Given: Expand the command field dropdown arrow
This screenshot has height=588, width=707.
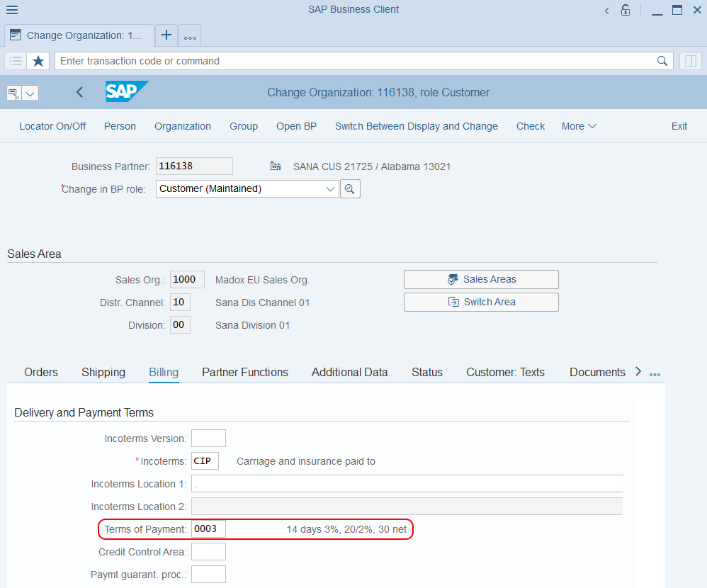Looking at the screenshot, I should (x=30, y=94).
